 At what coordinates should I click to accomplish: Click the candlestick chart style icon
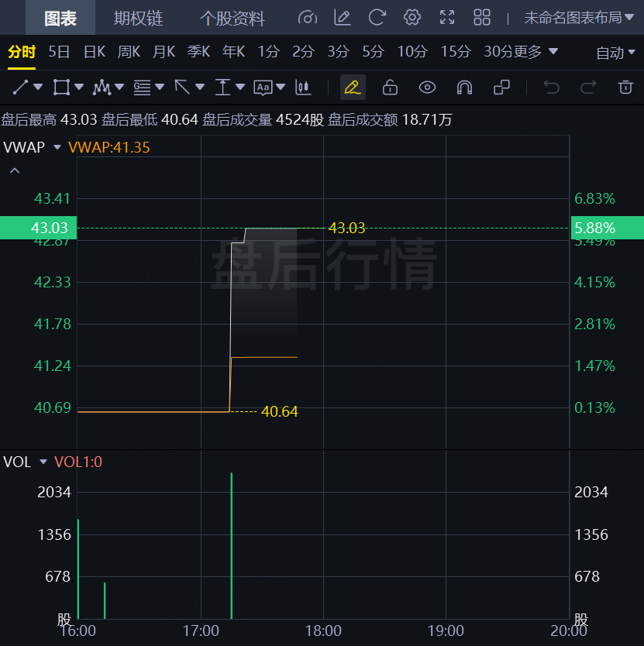point(303,88)
